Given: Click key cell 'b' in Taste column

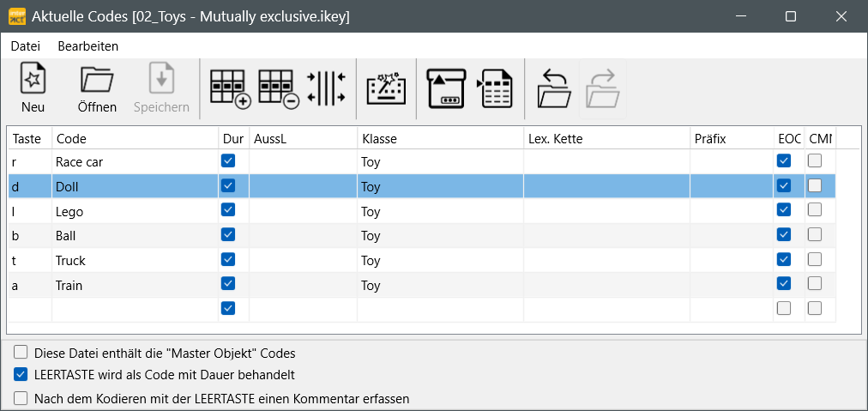Looking at the screenshot, I should (x=30, y=236).
